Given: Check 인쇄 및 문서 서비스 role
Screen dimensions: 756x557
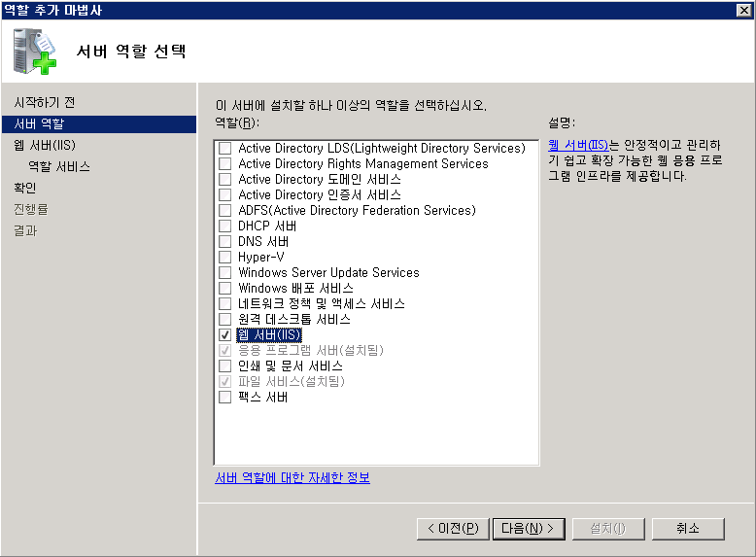Looking at the screenshot, I should point(224,366).
